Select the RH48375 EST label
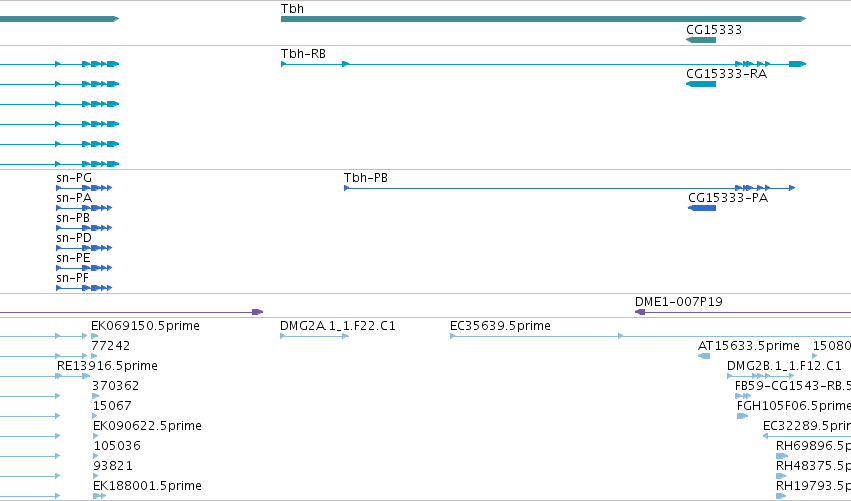Screen dimensions: 851x501 [x=813, y=466]
